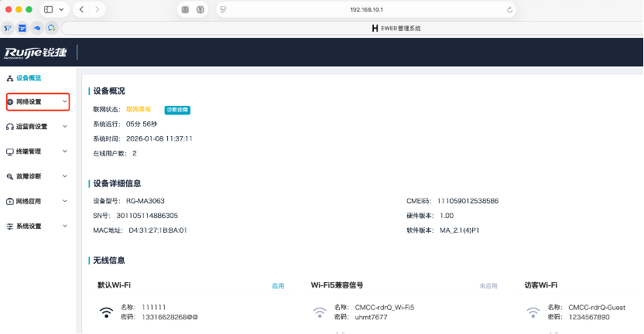Click the headset icon for 运营商设置

(10, 127)
